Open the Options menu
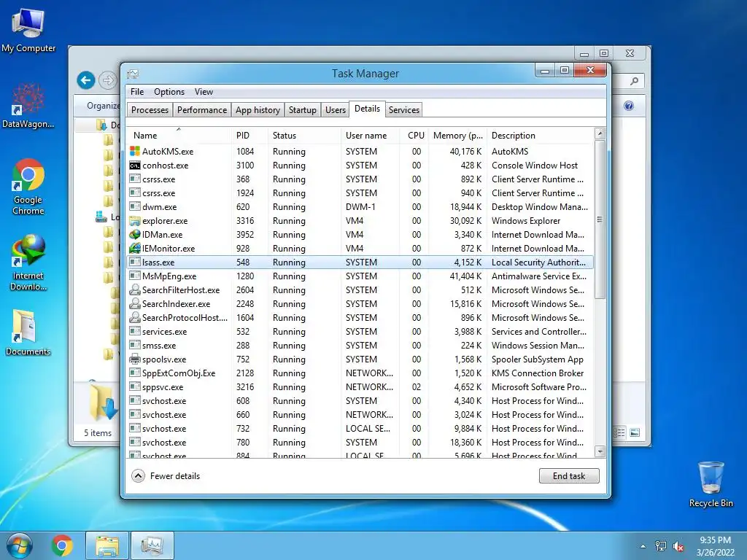Image resolution: width=747 pixels, height=560 pixels. pyautogui.click(x=169, y=91)
